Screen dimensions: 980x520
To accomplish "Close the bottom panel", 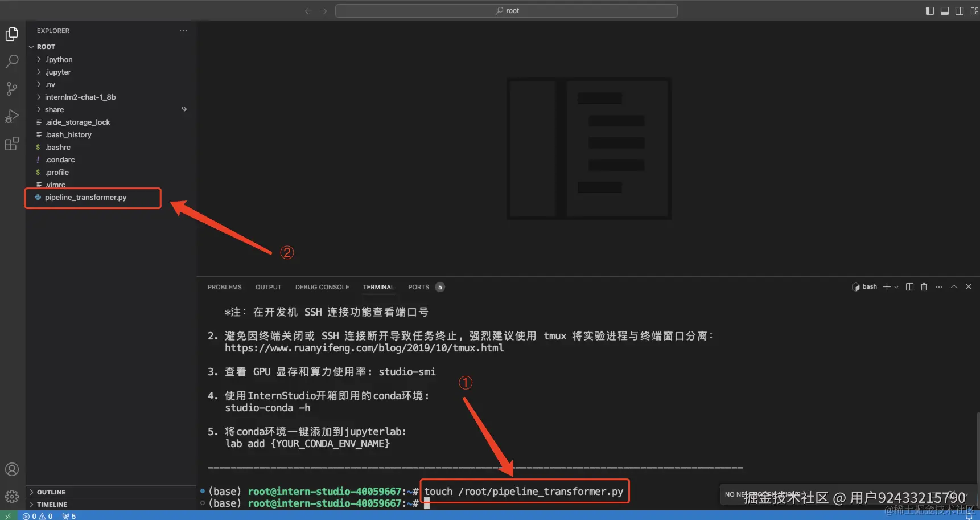I will point(969,287).
